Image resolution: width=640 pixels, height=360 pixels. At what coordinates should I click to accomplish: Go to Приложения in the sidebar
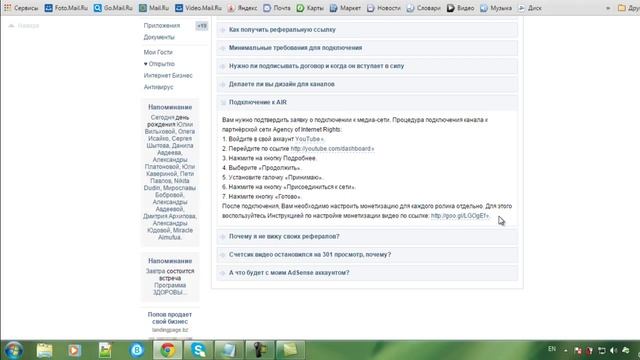(162, 26)
